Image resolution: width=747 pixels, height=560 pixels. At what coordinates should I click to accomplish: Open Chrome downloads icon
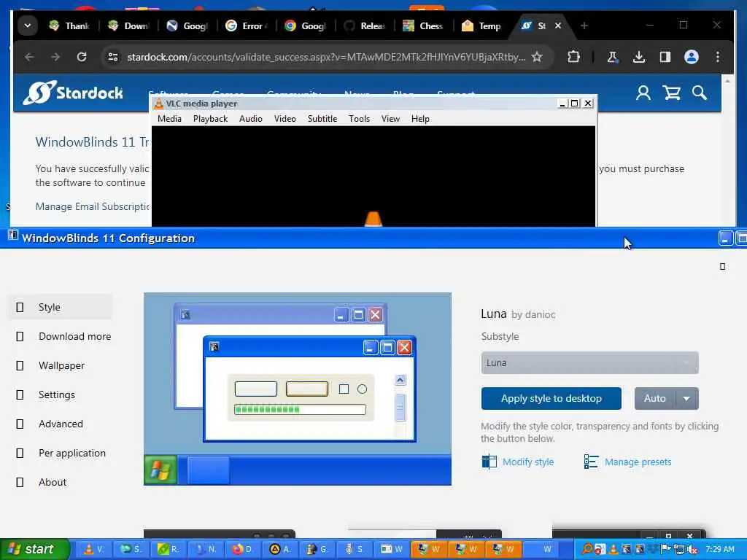[639, 57]
